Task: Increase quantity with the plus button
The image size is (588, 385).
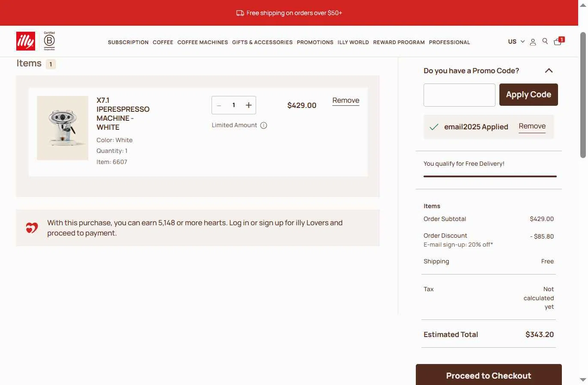Action: (x=248, y=105)
